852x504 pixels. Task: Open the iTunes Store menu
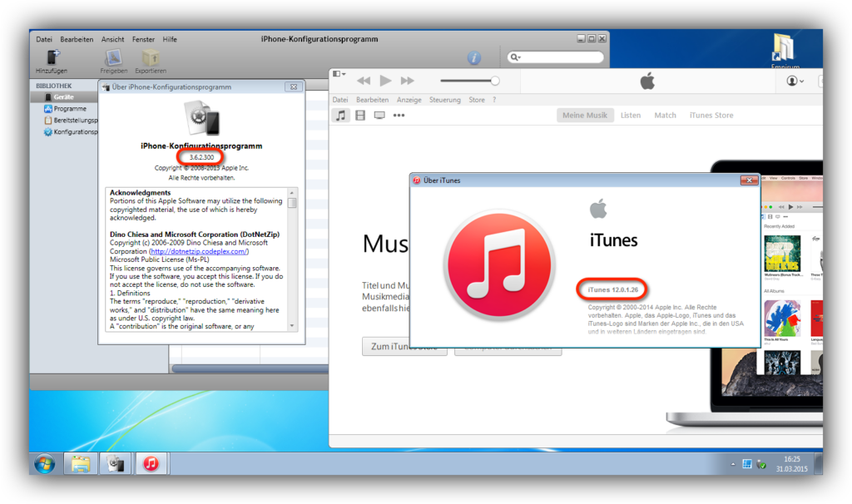pos(477,100)
